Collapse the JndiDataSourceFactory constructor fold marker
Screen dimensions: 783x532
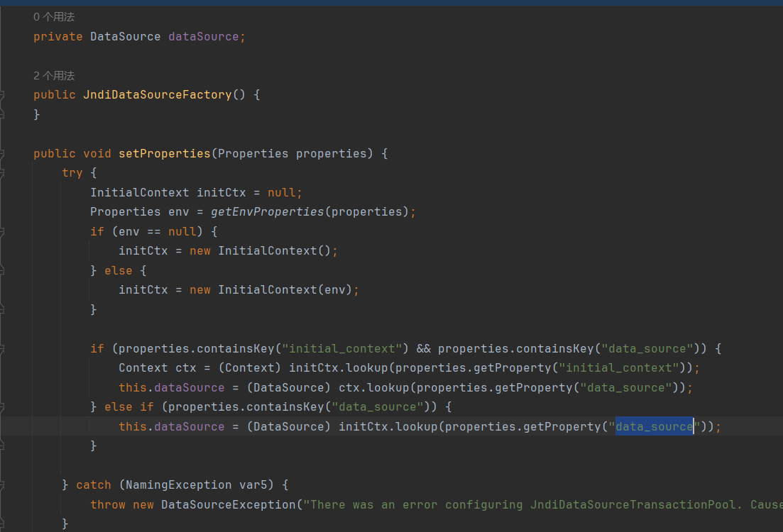point(2,95)
